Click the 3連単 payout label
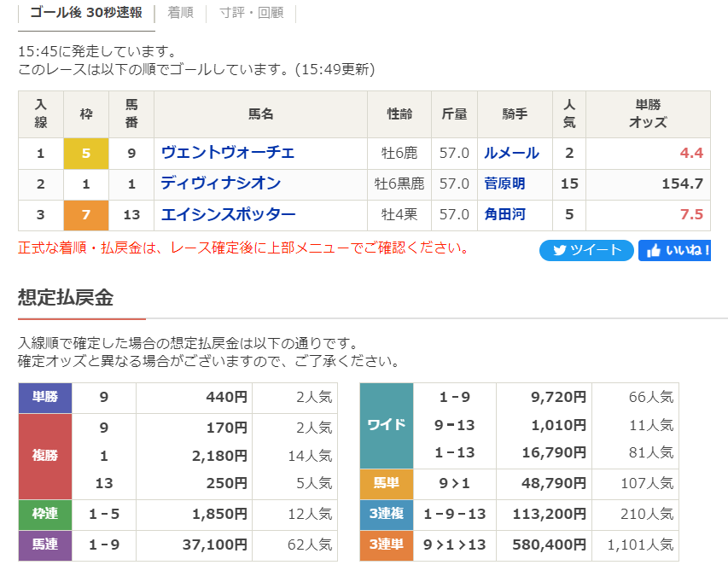This screenshot has height=565, width=728. pyautogui.click(x=387, y=545)
